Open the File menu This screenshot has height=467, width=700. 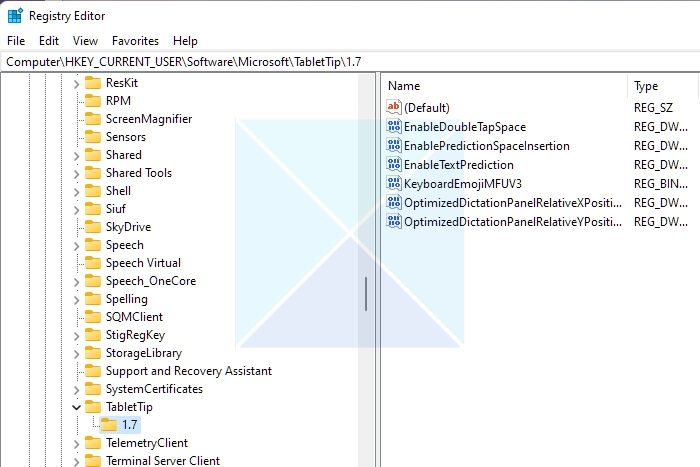16,41
